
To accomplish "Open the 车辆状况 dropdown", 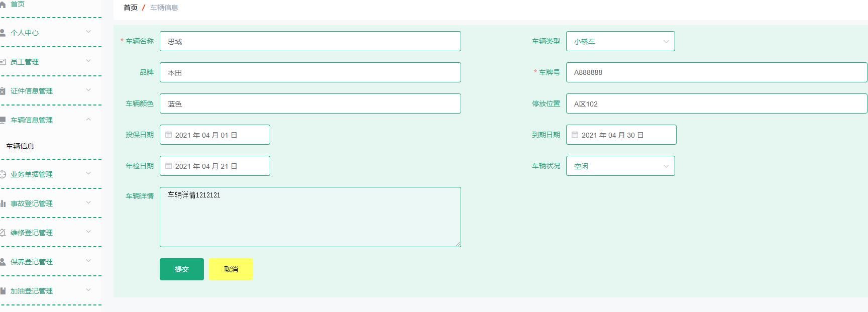I will [620, 166].
